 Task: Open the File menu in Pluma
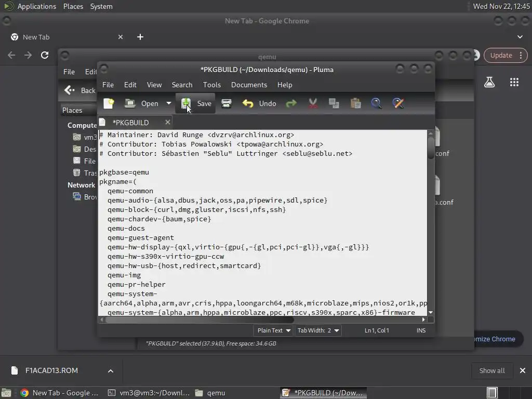pyautogui.click(x=108, y=85)
